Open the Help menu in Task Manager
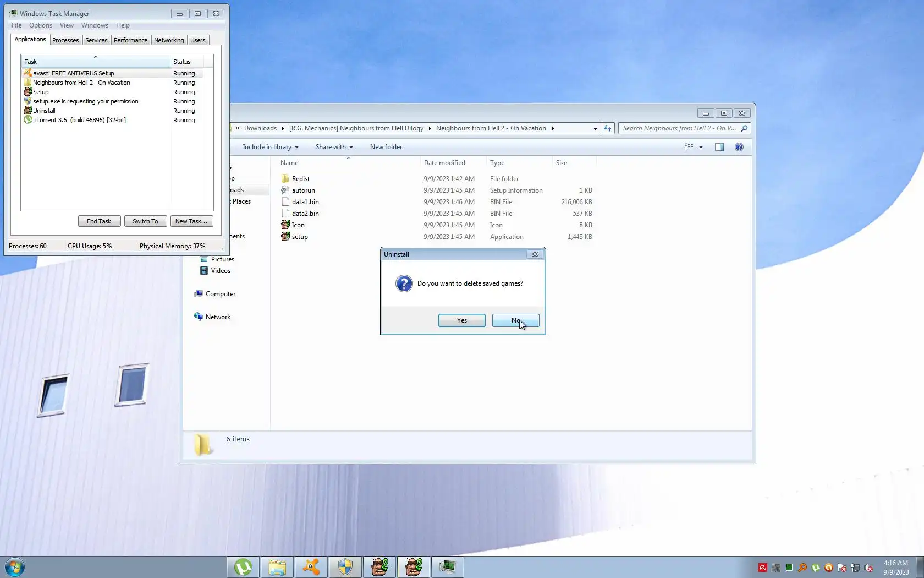Screen dimensions: 924x578 click(x=123, y=25)
